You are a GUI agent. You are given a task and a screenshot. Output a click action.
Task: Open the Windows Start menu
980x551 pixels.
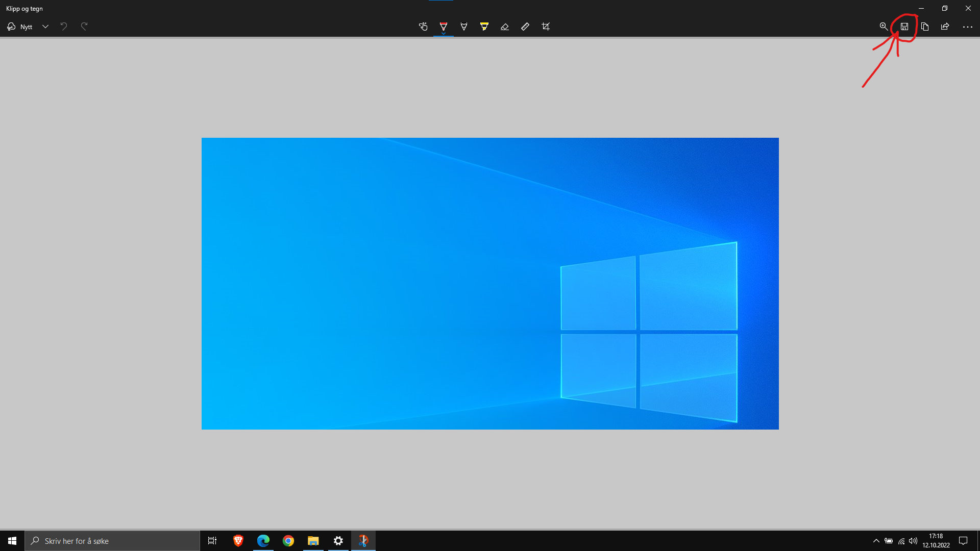click(x=12, y=541)
